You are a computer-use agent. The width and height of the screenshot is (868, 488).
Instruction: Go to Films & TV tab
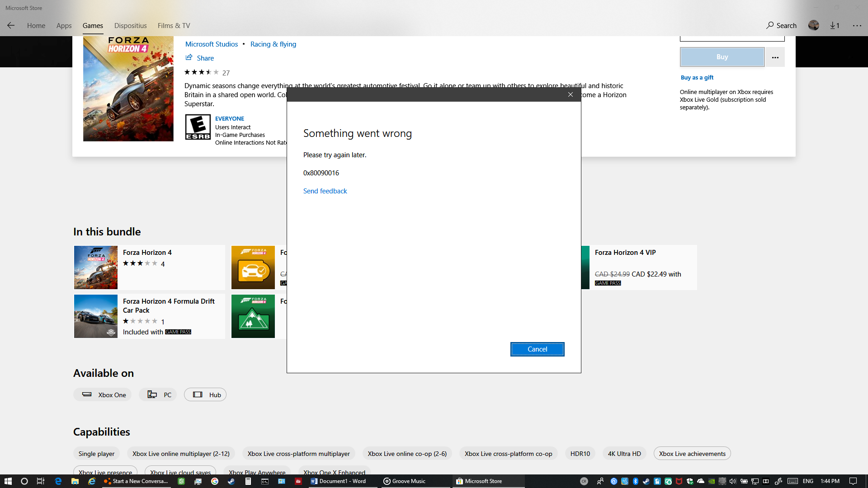click(174, 26)
